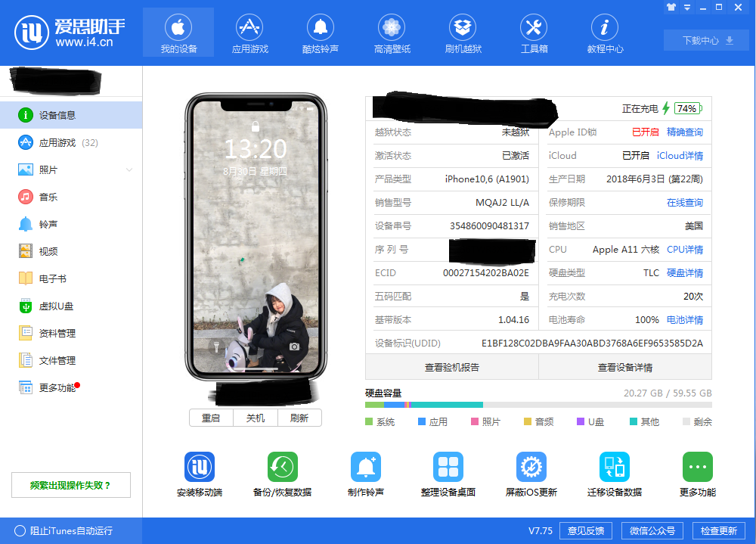Viewport: 756px width, 544px height.
Task: Open 我的设备 (My Device) tab icon
Action: 178,27
